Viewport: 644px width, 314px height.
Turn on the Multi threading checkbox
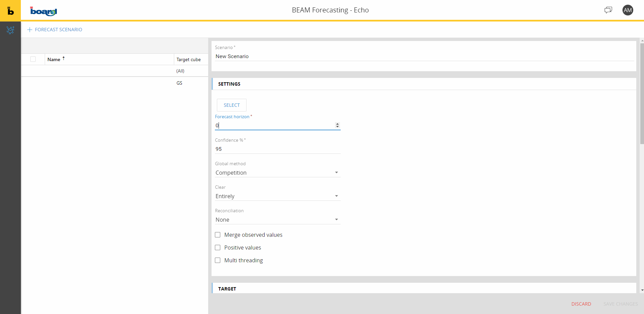coord(218,260)
